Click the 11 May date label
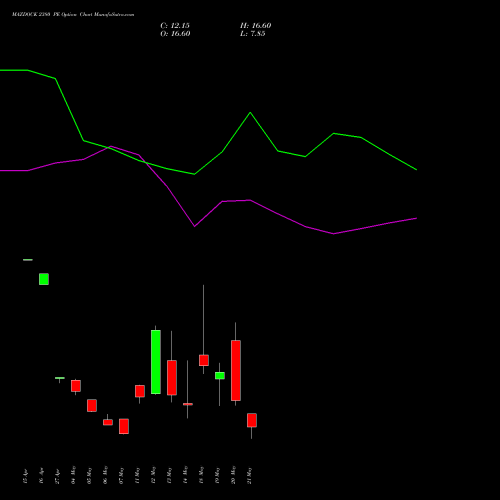This screenshot has height=500, width=500. pos(137,475)
